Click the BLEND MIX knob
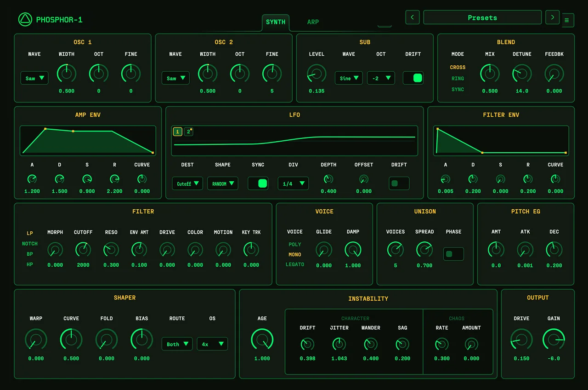Image resolution: width=588 pixels, height=390 pixels. click(x=490, y=74)
